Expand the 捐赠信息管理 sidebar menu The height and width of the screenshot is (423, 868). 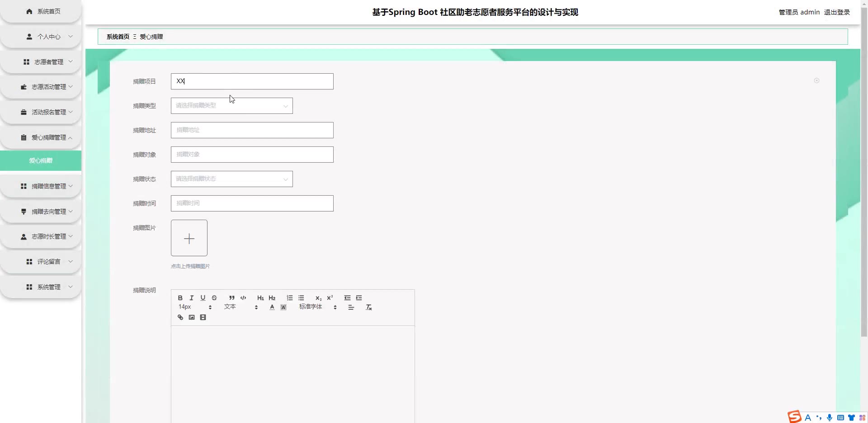coord(41,186)
